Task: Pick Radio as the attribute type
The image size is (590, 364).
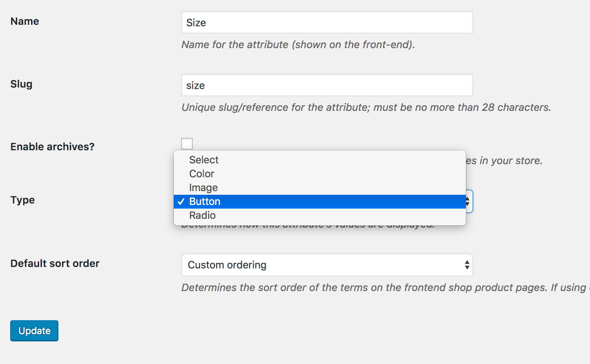Action: point(203,215)
